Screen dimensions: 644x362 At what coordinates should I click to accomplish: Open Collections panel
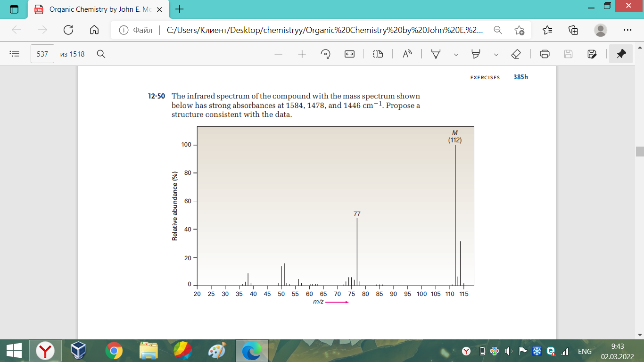coord(574,30)
